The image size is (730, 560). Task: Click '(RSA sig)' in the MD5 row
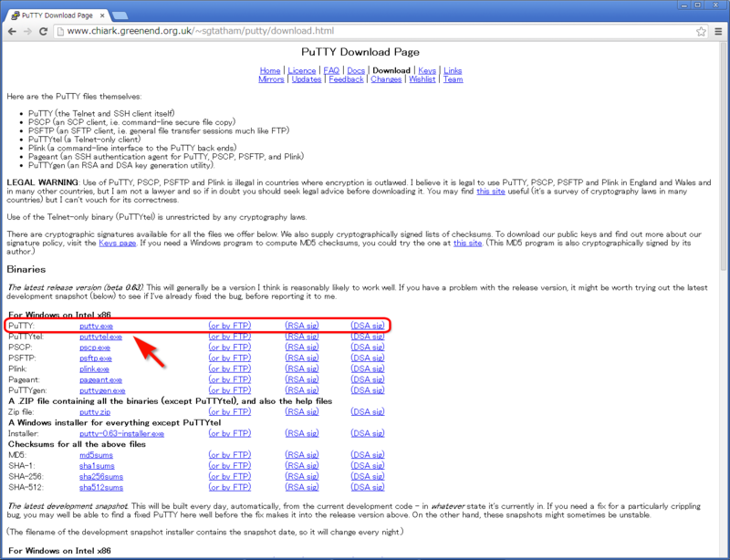[x=302, y=454]
